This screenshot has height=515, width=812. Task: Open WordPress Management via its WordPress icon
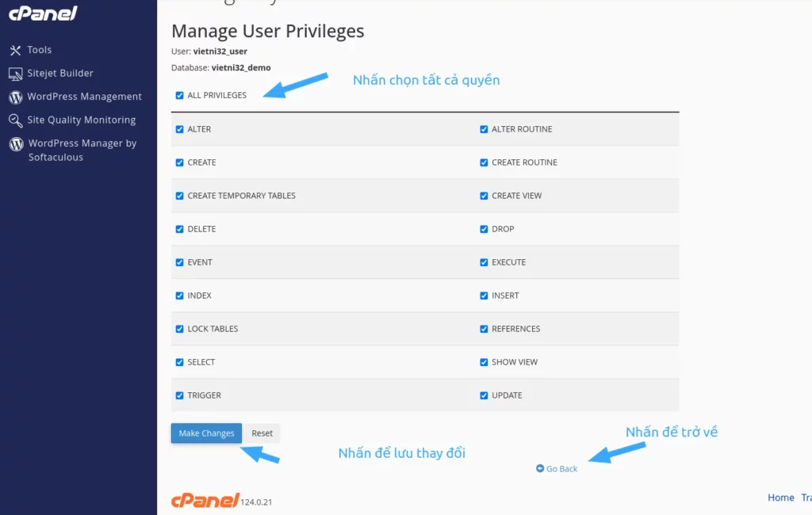(14, 96)
